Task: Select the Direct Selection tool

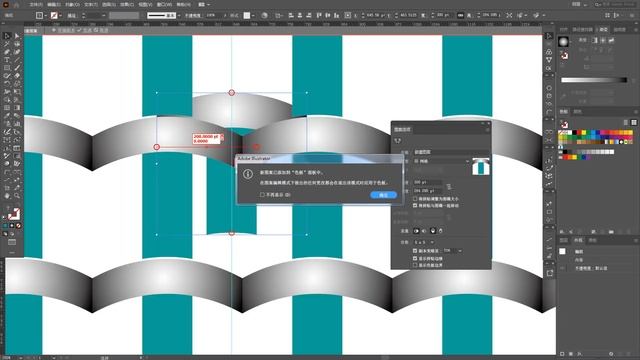Action: tap(17, 36)
